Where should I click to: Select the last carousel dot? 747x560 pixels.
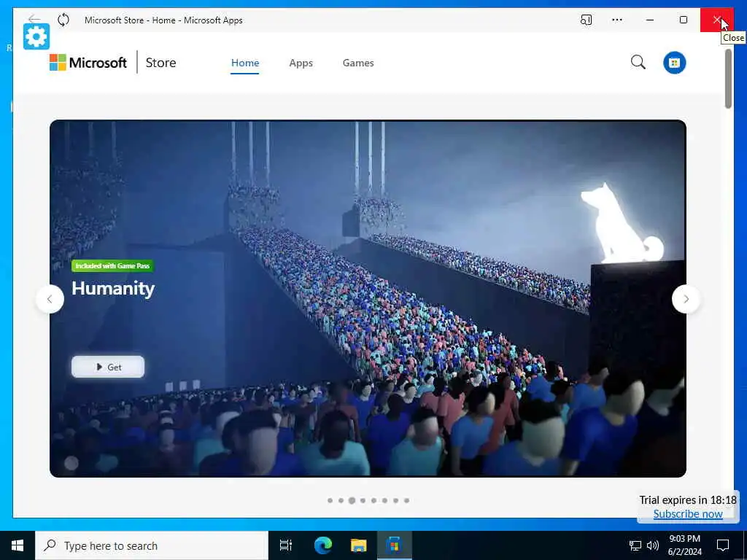click(407, 500)
